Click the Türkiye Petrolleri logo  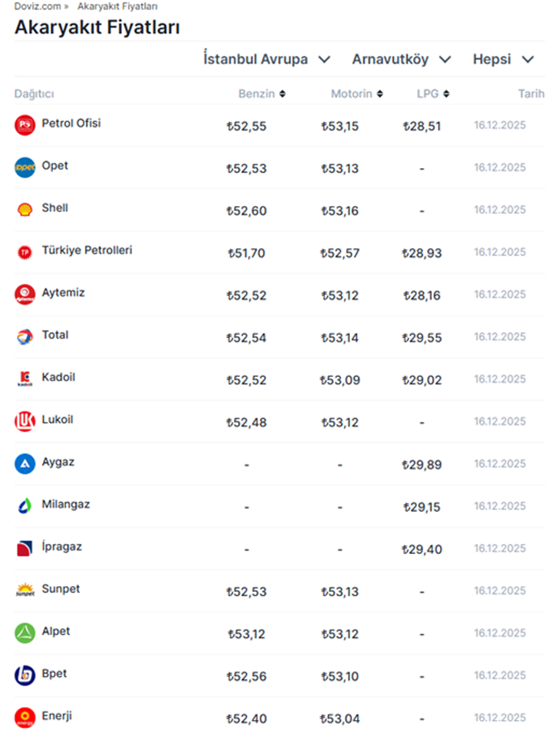[25, 252]
